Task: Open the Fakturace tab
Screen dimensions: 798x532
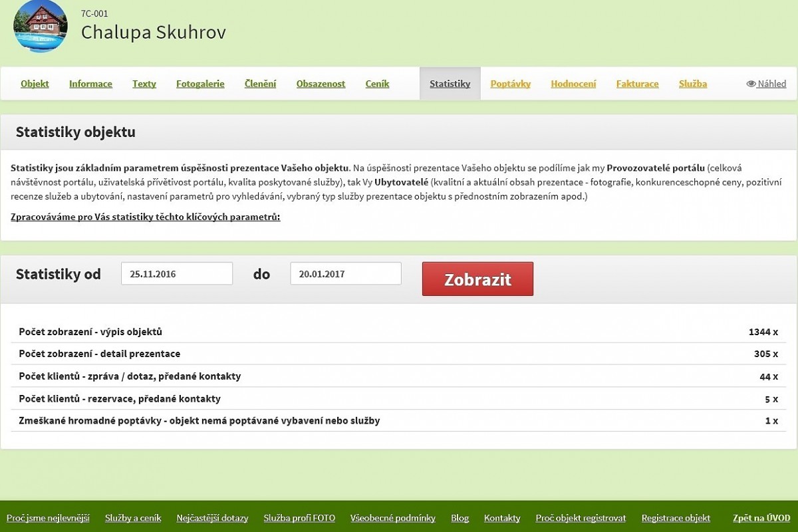Action: click(x=637, y=84)
